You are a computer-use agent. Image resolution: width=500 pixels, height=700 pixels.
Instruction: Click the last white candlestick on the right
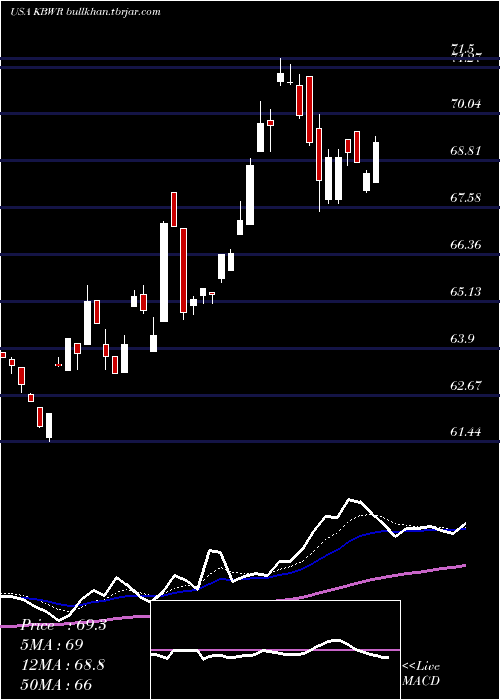pos(376,162)
